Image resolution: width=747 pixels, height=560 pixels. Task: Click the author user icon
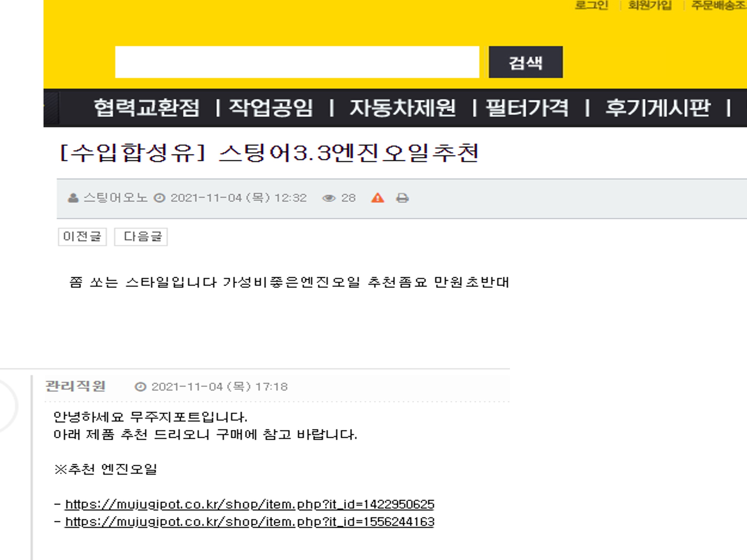[73, 198]
